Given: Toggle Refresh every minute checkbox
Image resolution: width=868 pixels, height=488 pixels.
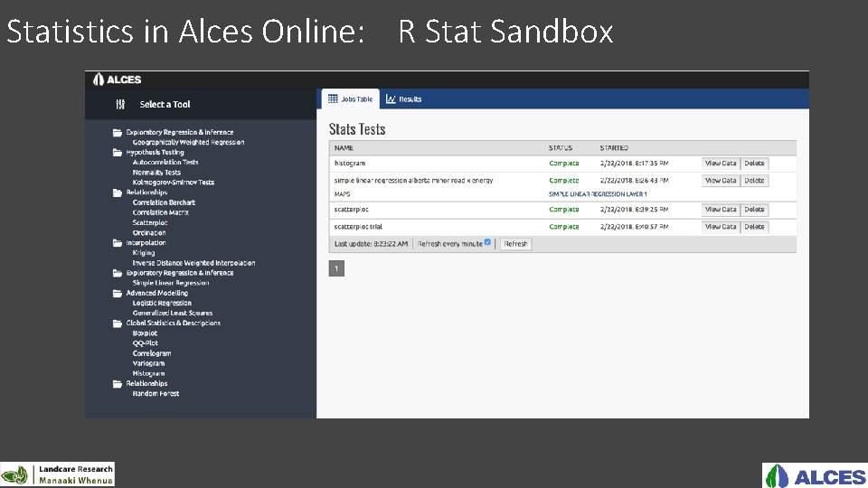Looking at the screenshot, I should point(487,242).
